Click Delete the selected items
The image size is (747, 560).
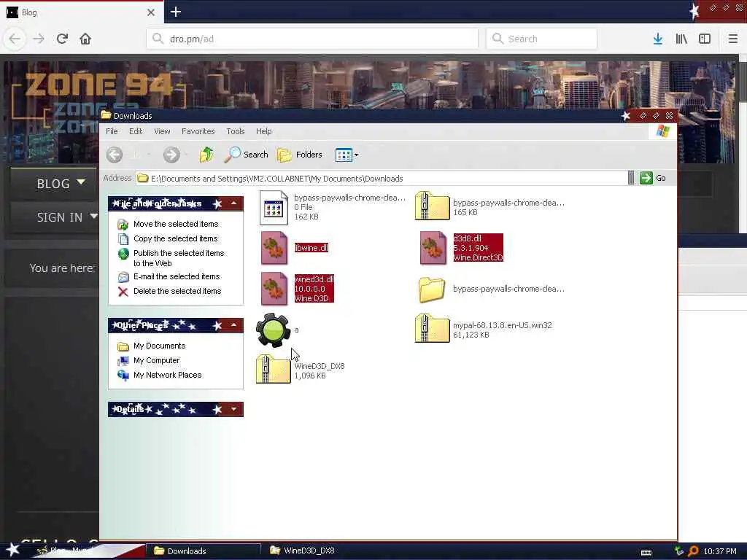click(177, 291)
